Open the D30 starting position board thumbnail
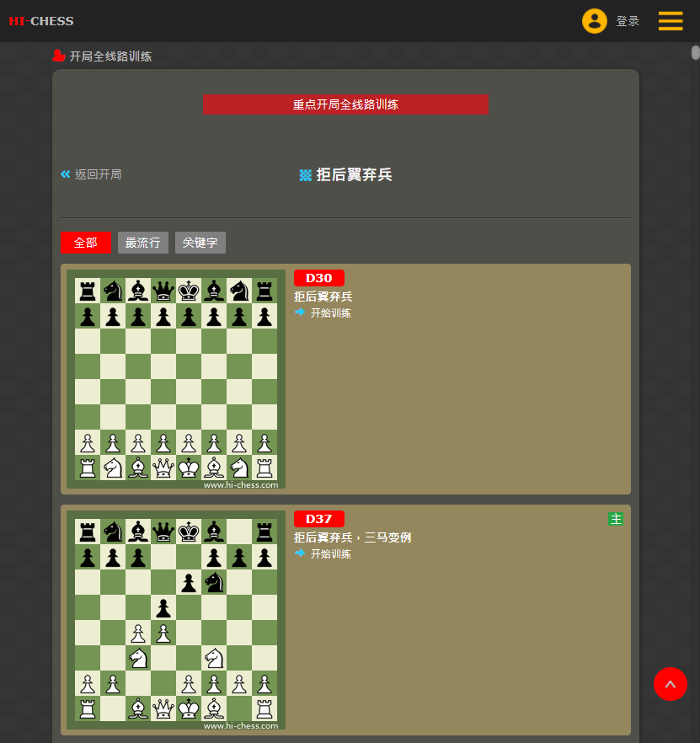The height and width of the screenshot is (743, 700). (x=176, y=379)
